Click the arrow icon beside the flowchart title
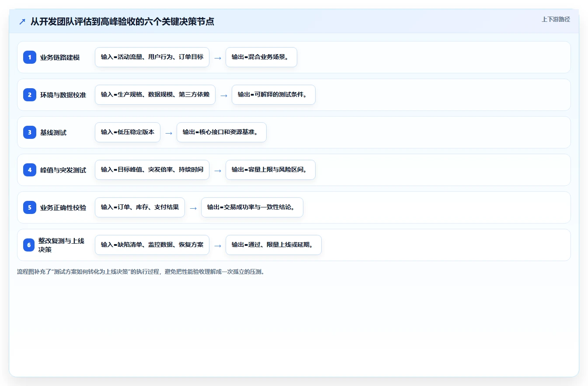This screenshot has width=588, height=386. click(22, 21)
